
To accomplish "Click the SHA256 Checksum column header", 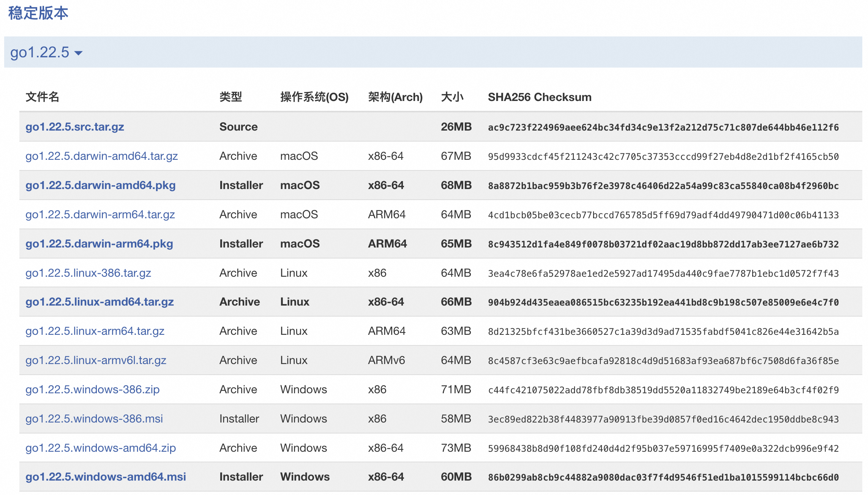I will tap(539, 97).
